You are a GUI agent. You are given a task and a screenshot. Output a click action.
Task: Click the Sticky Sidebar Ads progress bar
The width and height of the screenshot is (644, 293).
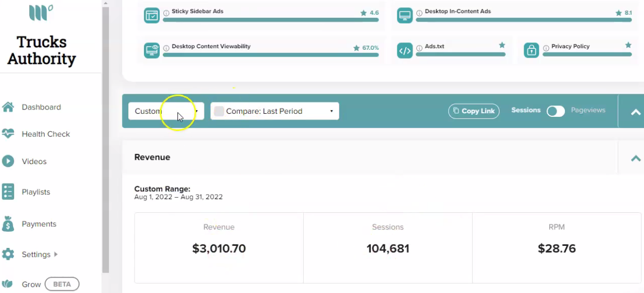(x=271, y=20)
